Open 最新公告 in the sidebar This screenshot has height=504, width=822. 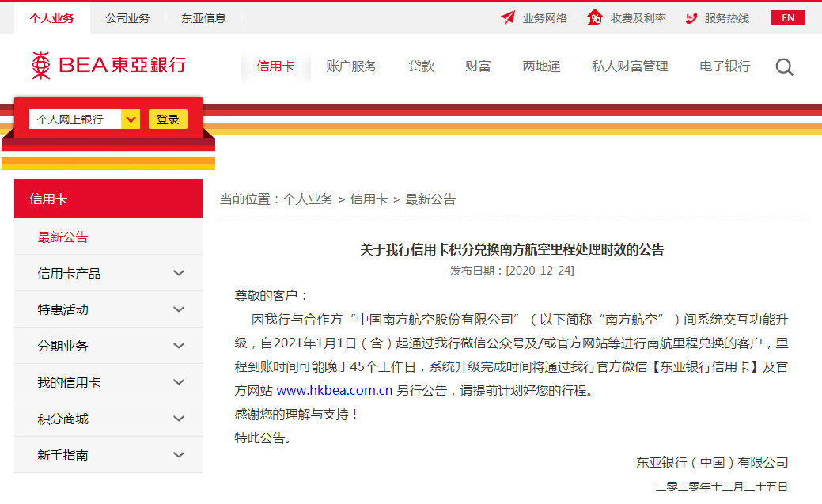[x=63, y=237]
